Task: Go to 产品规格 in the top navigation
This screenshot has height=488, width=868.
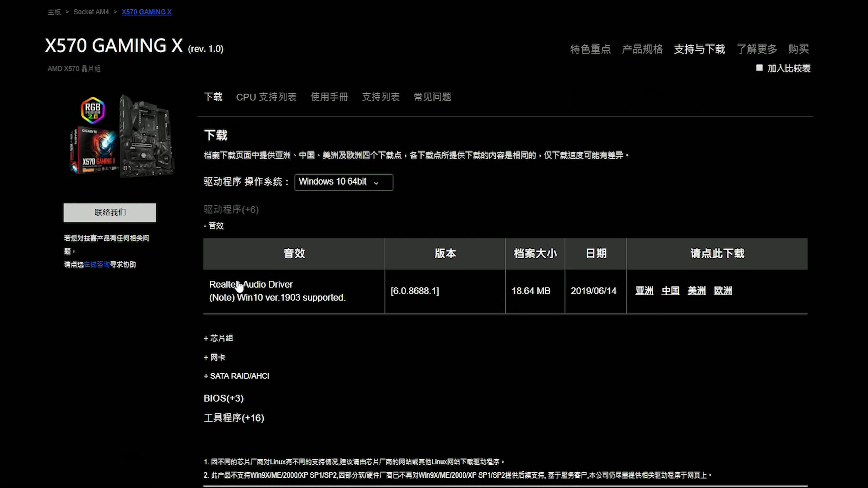Action: [642, 49]
